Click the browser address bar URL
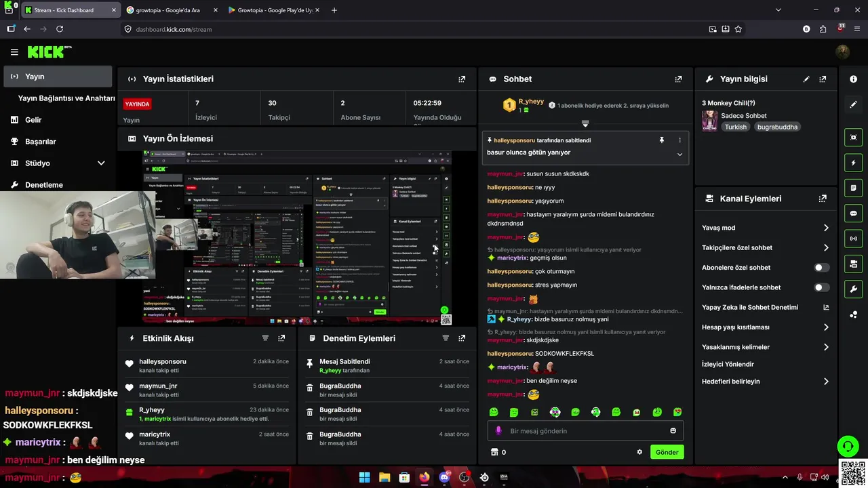 174,29
